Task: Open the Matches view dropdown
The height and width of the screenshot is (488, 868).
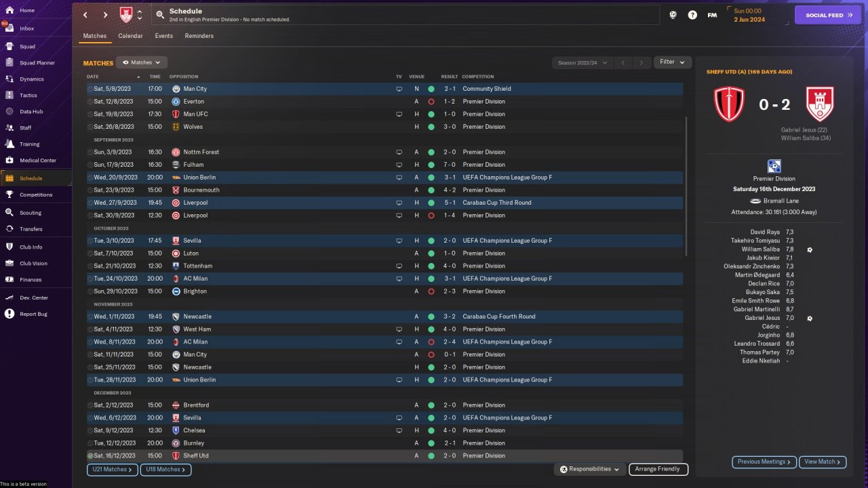Action: tap(141, 62)
